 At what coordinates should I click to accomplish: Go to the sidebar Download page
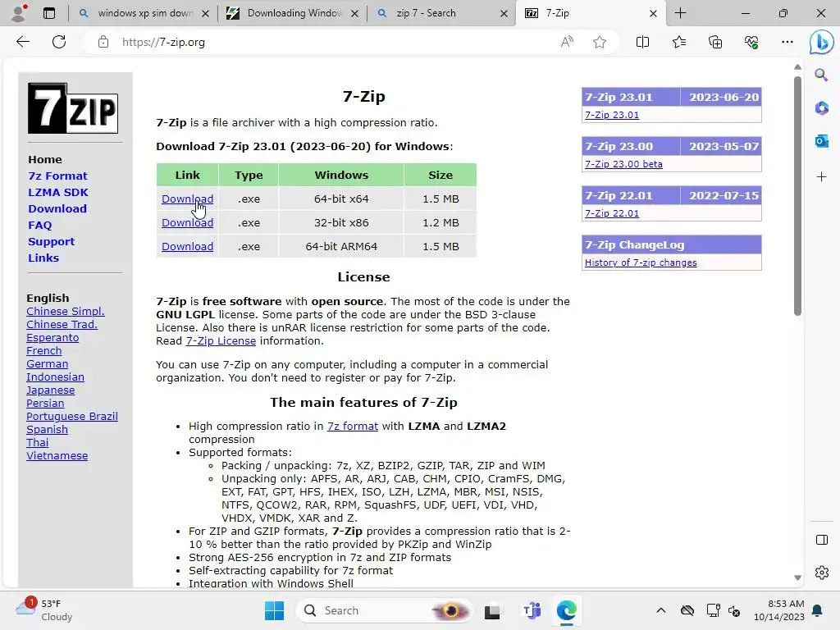coord(57,209)
